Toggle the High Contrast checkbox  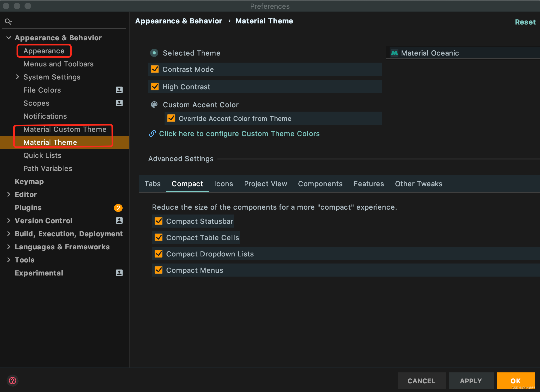(x=155, y=87)
